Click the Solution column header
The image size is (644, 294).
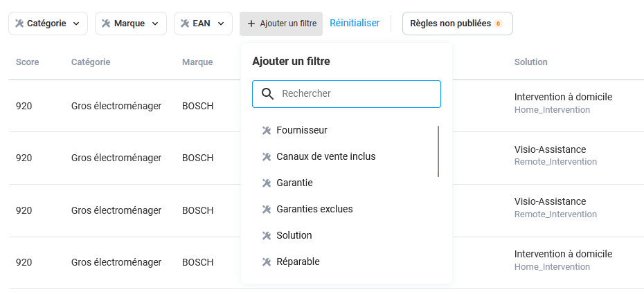coord(530,62)
